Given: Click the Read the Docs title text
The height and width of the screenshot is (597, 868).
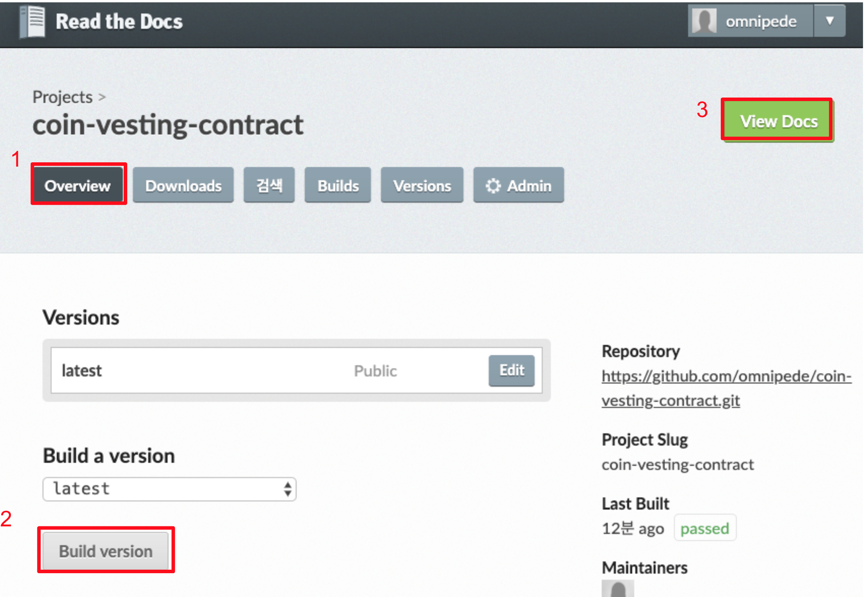Looking at the screenshot, I should (119, 21).
